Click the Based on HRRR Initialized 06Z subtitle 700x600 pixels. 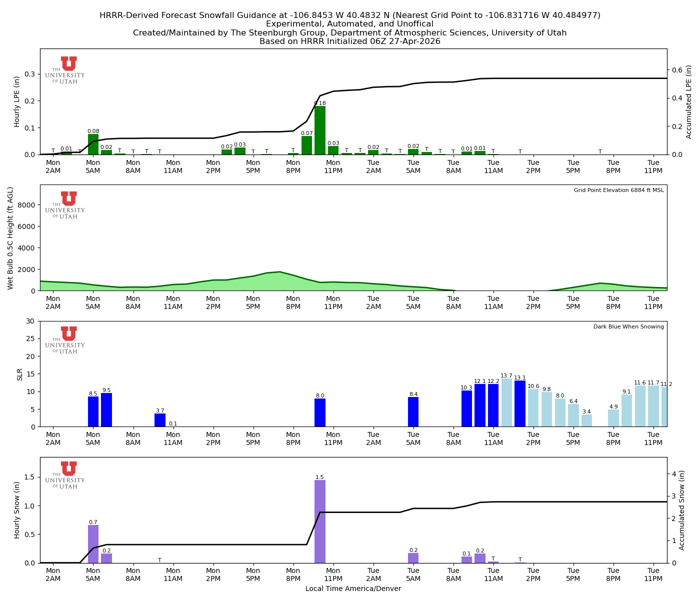(350, 41)
